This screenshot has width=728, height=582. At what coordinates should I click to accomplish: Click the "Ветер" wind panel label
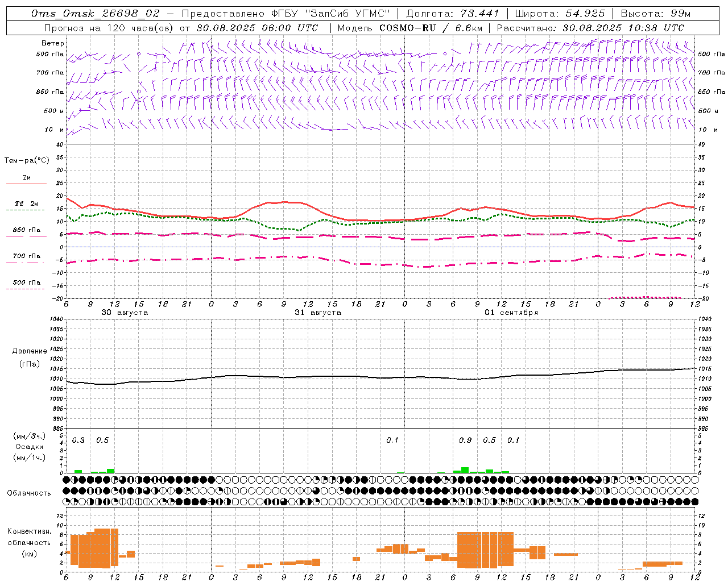coord(52,43)
